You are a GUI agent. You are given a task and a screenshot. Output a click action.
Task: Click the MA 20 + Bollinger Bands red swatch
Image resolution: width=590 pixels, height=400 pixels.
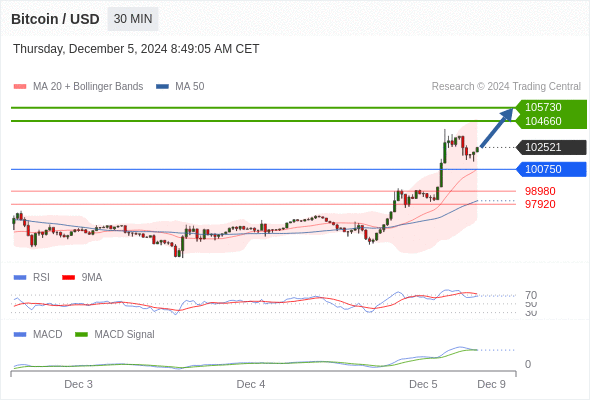tap(20, 87)
